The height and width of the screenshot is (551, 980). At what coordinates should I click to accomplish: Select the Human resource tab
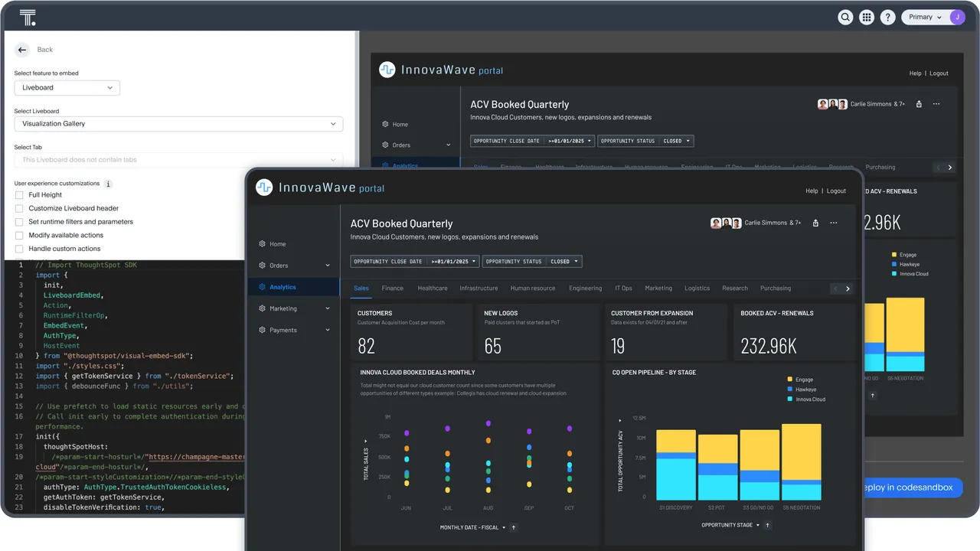click(533, 289)
